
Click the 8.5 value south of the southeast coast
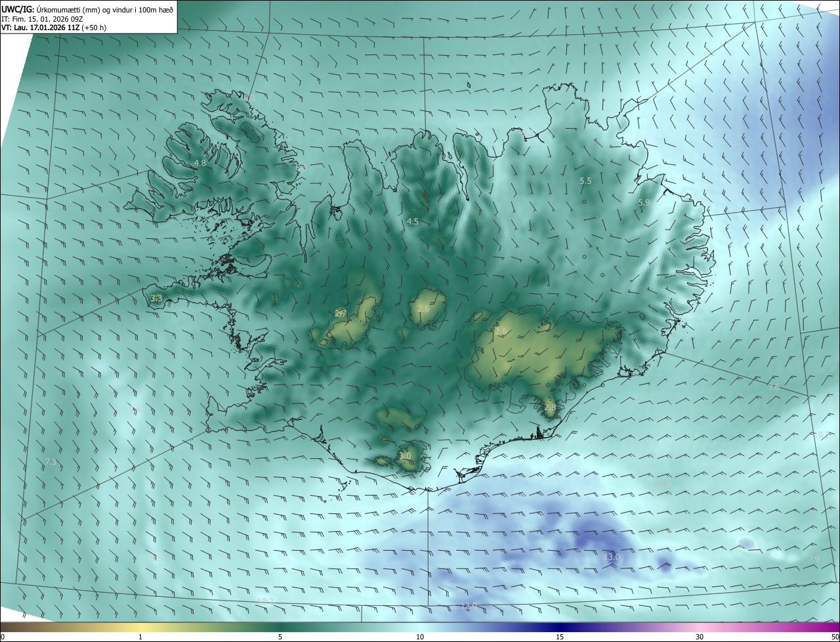coord(664,484)
